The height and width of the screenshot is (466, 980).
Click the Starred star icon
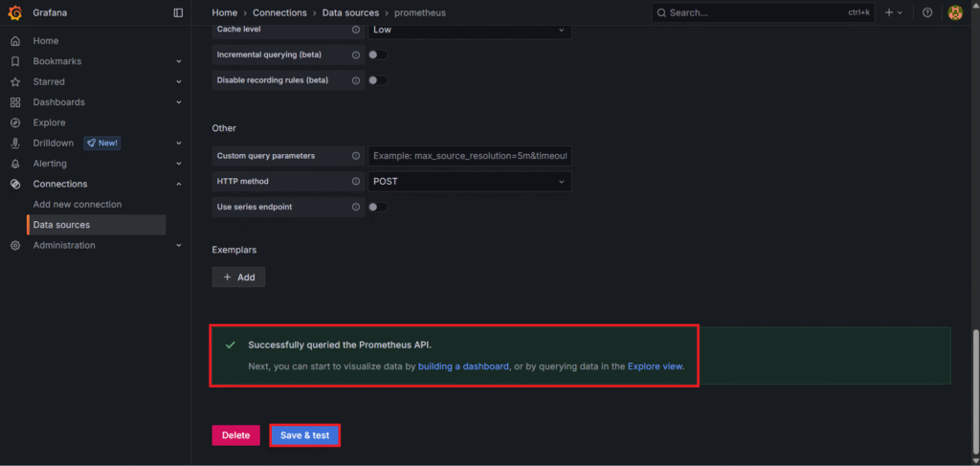pyautogui.click(x=15, y=82)
